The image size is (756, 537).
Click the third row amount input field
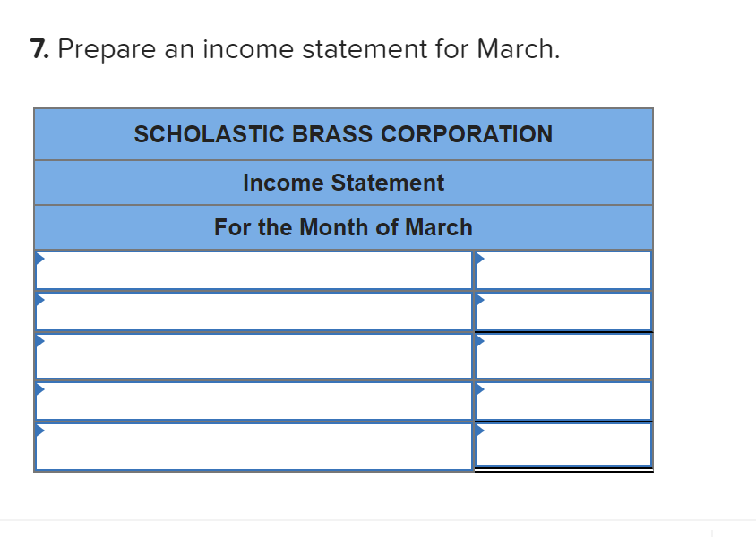(563, 355)
